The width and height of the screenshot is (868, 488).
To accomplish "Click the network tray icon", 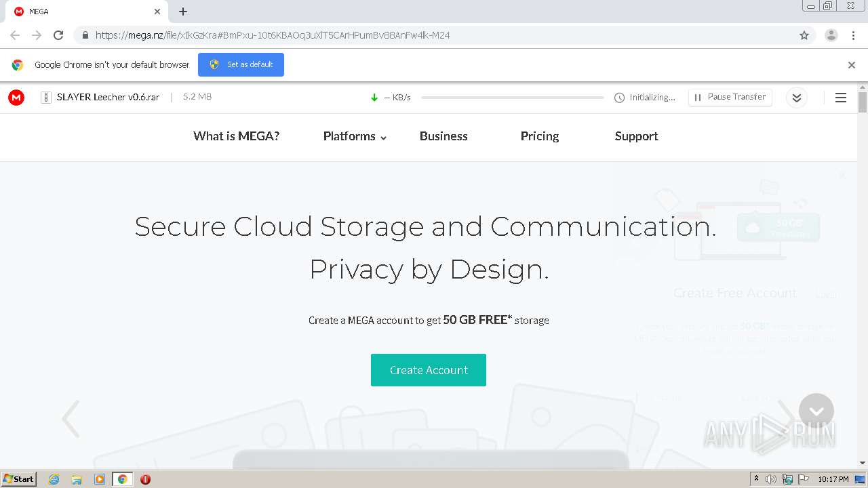I will pyautogui.click(x=787, y=479).
